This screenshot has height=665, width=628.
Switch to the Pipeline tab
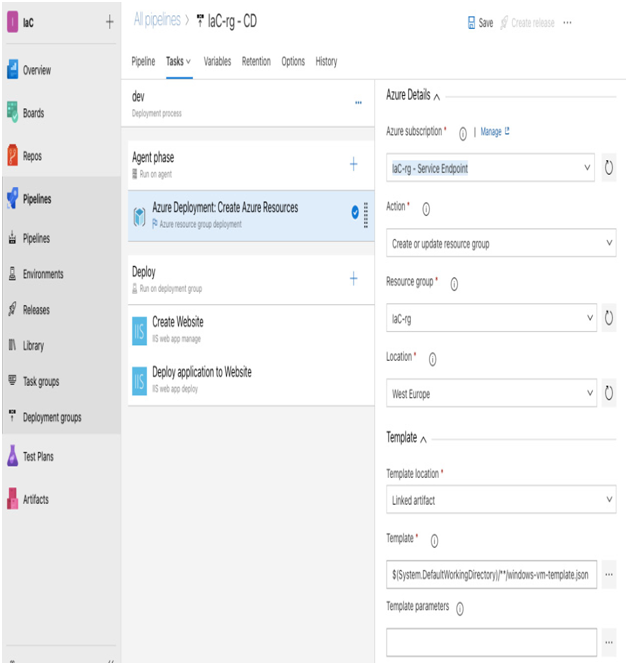pyautogui.click(x=143, y=61)
